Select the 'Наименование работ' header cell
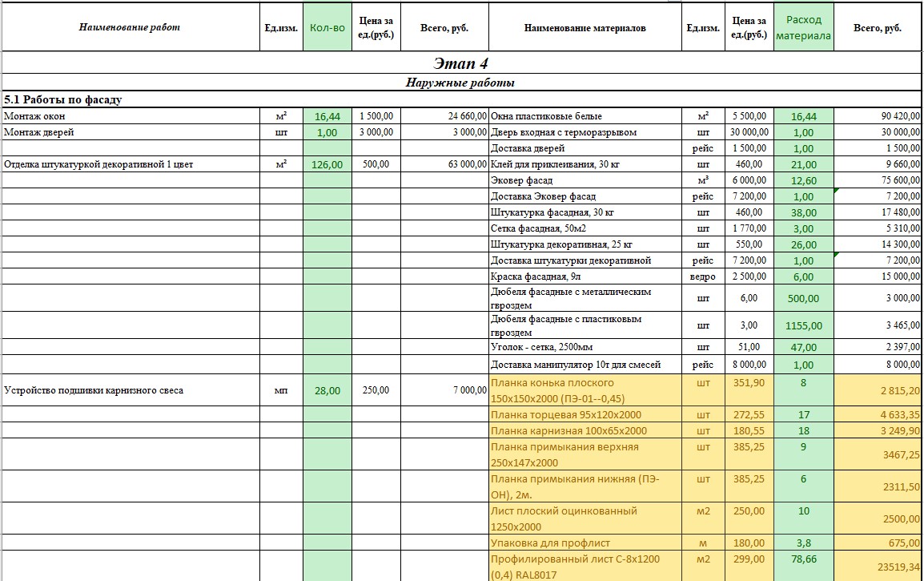This screenshot has width=924, height=581. point(131,27)
